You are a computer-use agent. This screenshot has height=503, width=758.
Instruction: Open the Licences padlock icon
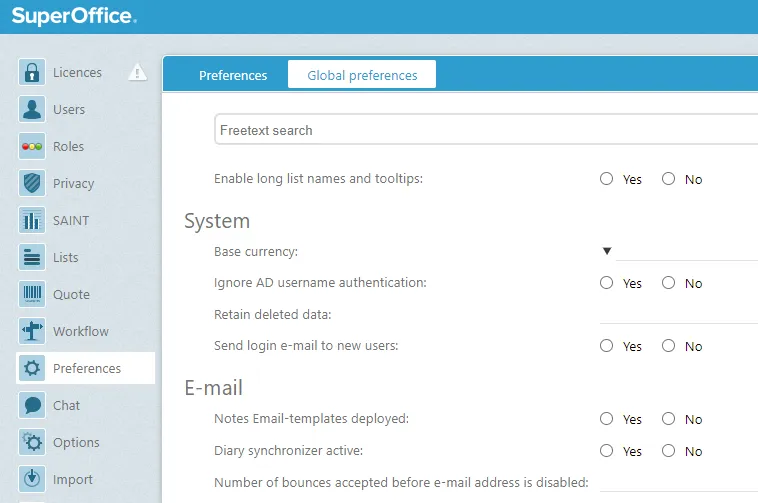[32, 73]
